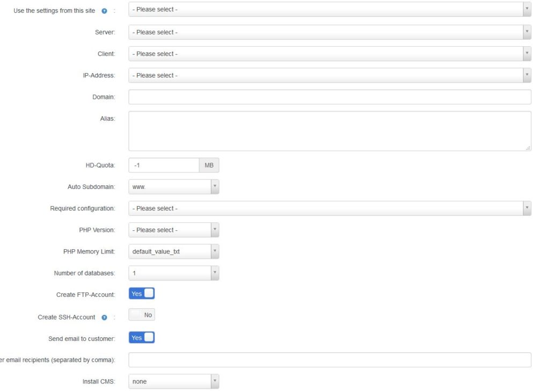Open help icon beside 'Use the settings from this site'
Viewport: 553px width, 392px height.
click(x=104, y=11)
